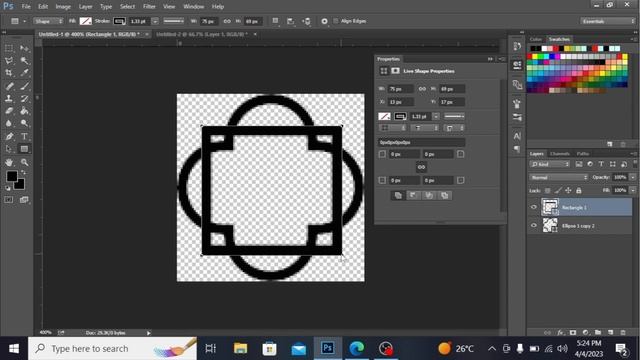Select the Spot Healing Brush tool
The height and width of the screenshot is (360, 640).
(x=9, y=86)
